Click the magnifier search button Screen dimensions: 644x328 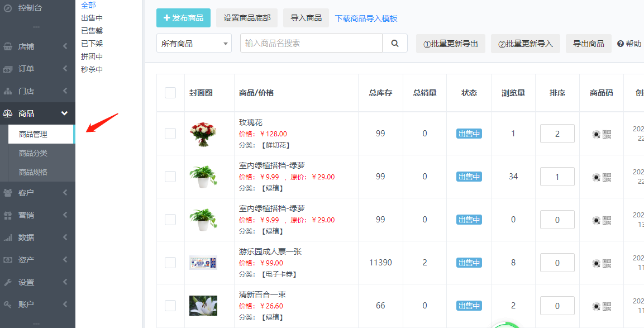tap(395, 43)
